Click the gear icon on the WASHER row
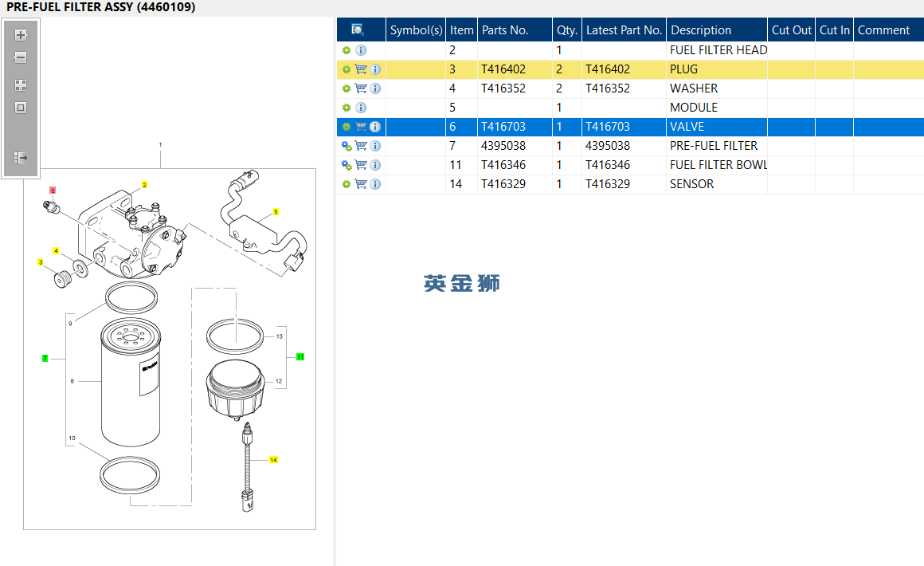Screen dimensions: 924x566 (x=346, y=88)
